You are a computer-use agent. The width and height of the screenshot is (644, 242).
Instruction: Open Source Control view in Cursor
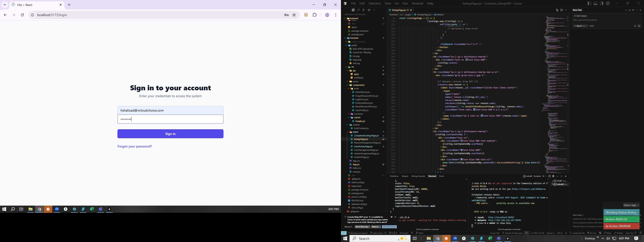[x=363, y=10]
